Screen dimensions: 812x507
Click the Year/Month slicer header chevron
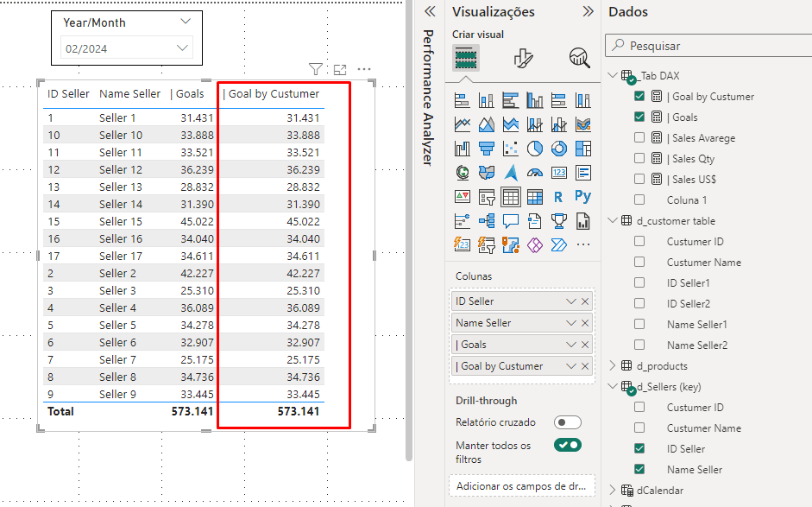186,22
